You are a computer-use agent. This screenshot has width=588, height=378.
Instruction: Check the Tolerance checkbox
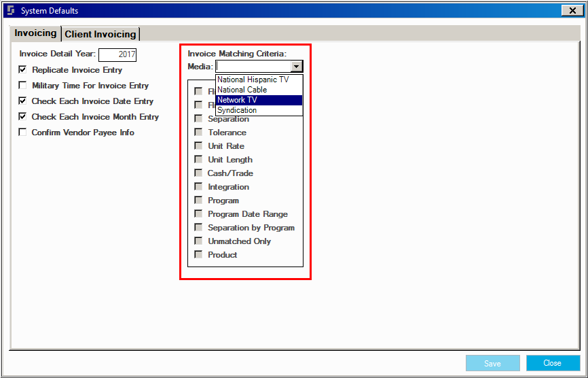(198, 133)
